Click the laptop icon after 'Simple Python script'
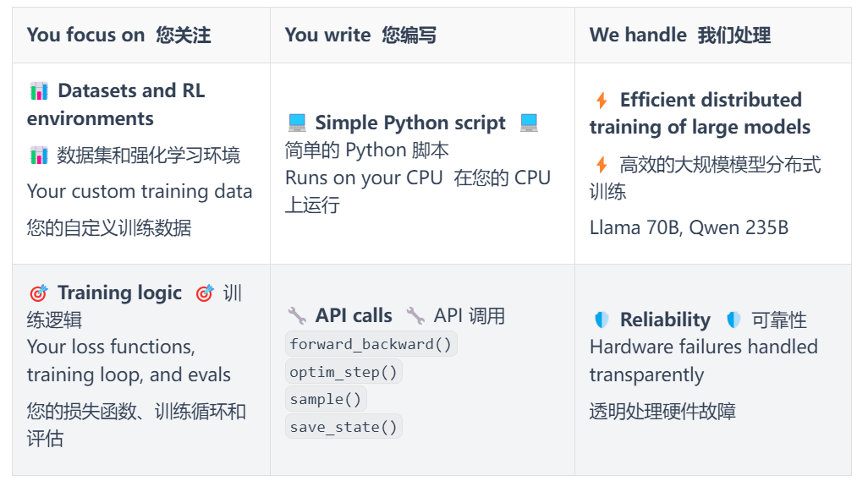The width and height of the screenshot is (868, 481). (529, 123)
